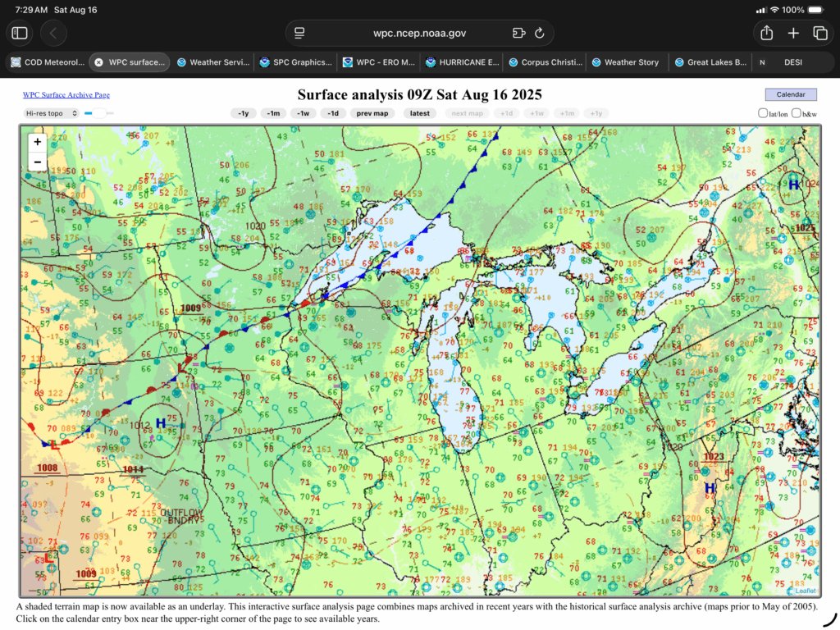Zoom in on the map
The width and height of the screenshot is (840, 630).
tap(38, 142)
